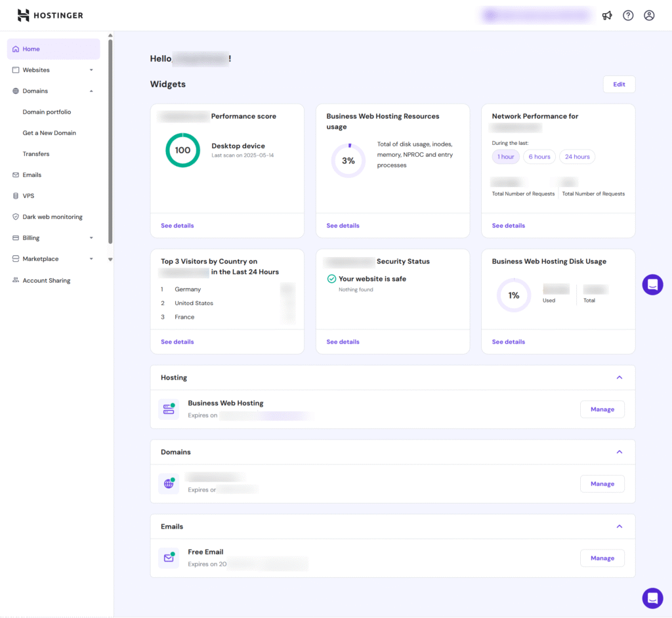Image resolution: width=672 pixels, height=618 pixels.
Task: See details of Performance score widget
Action: [177, 226]
